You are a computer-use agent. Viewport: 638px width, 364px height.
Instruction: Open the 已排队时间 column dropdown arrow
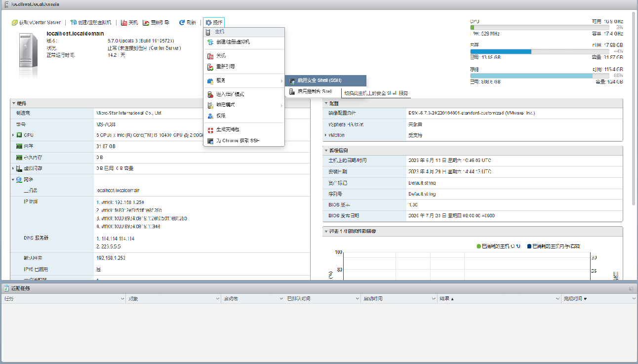[358, 299]
